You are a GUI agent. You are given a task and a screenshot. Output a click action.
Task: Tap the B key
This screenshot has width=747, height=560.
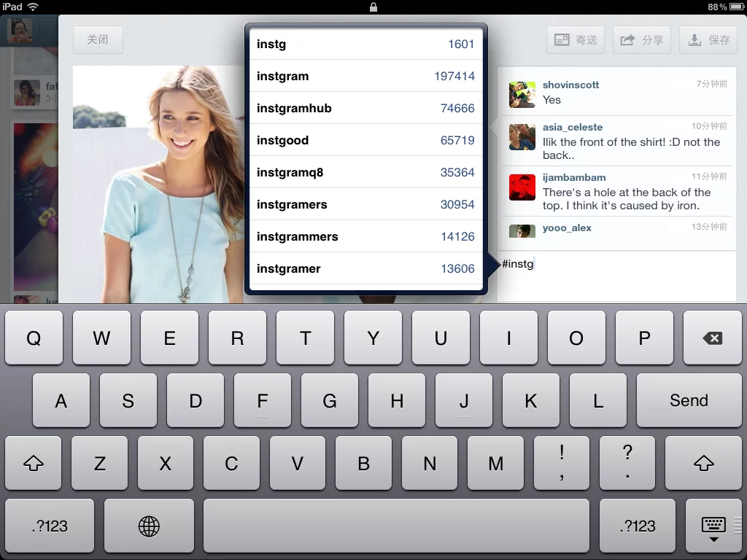click(x=363, y=463)
